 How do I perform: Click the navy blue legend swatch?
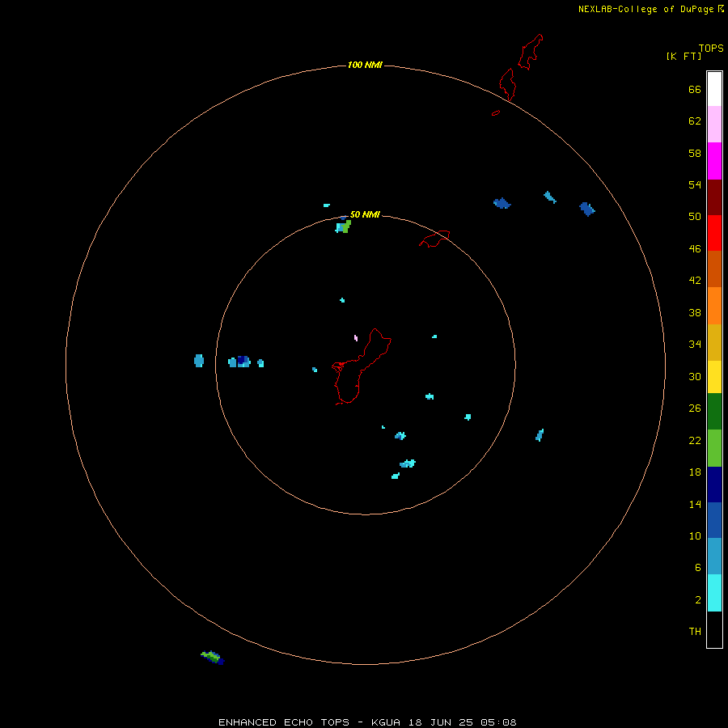coord(714,485)
